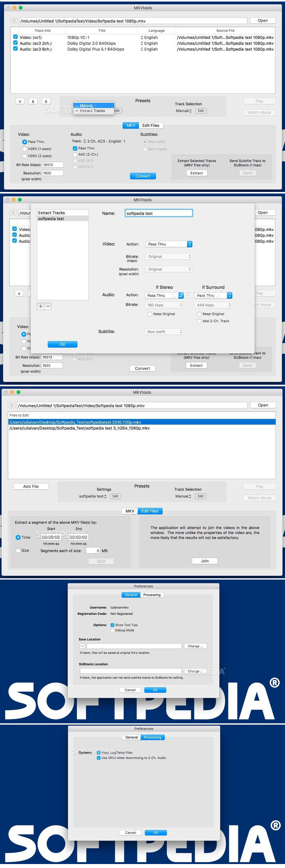Click the Add File button

coord(31,486)
